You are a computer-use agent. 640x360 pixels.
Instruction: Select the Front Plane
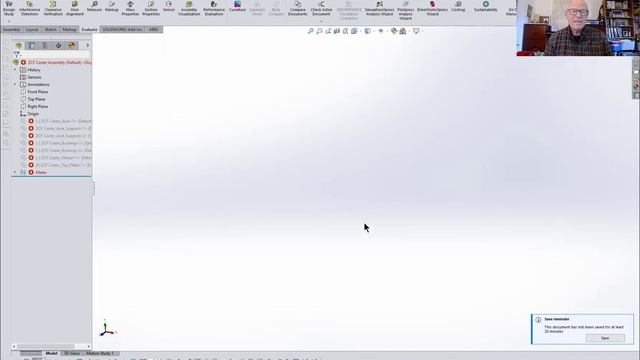37,92
